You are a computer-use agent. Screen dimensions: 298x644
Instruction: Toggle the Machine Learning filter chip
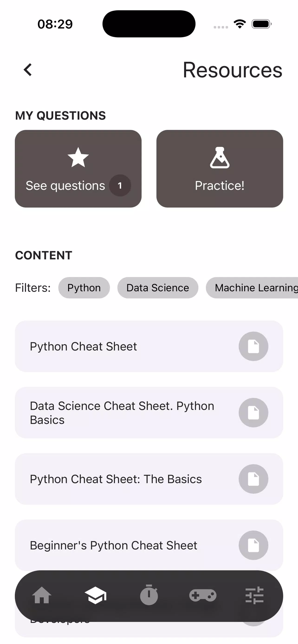coord(252,288)
